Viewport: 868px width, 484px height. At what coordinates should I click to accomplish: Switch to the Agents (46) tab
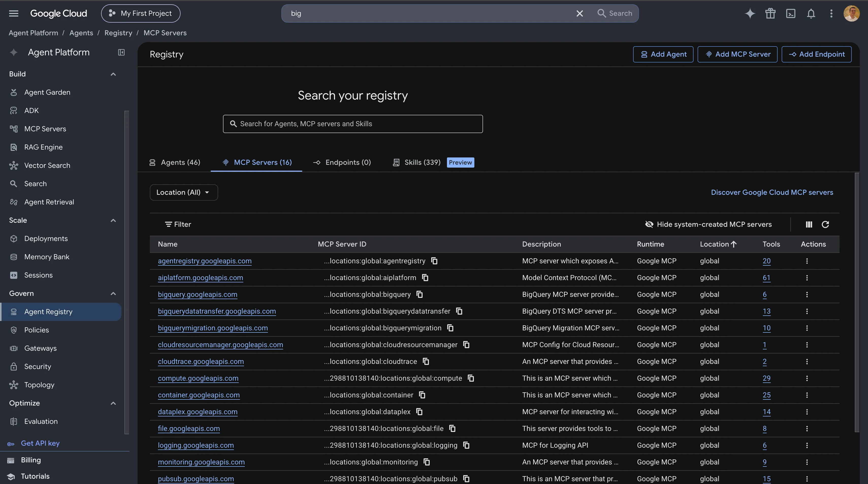pos(175,163)
